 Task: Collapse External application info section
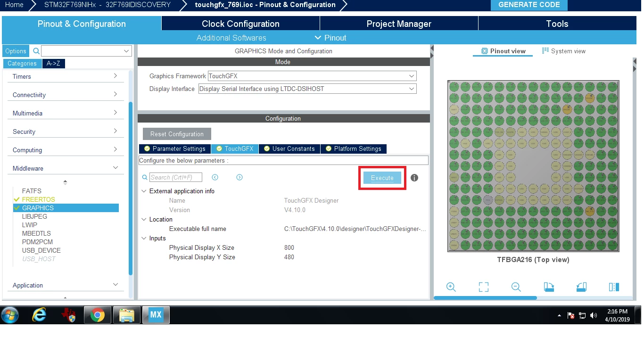(x=144, y=191)
